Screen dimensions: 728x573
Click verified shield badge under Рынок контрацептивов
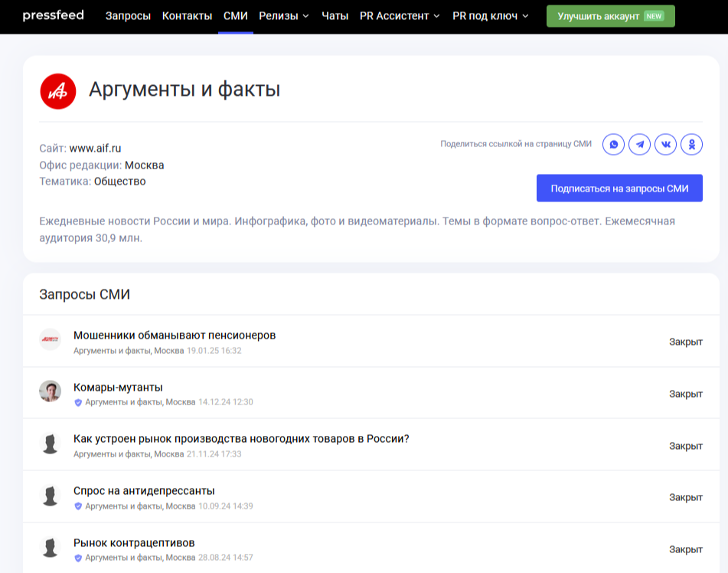(78, 558)
